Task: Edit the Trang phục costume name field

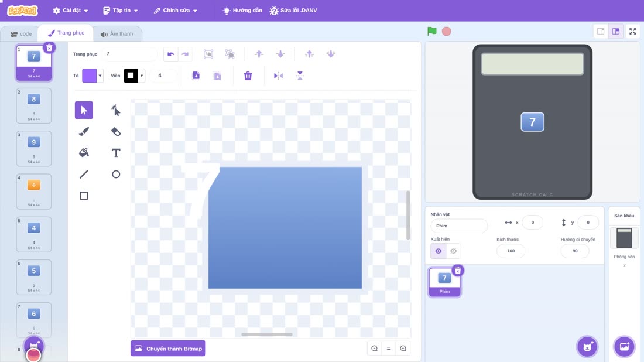Action: coord(129,54)
